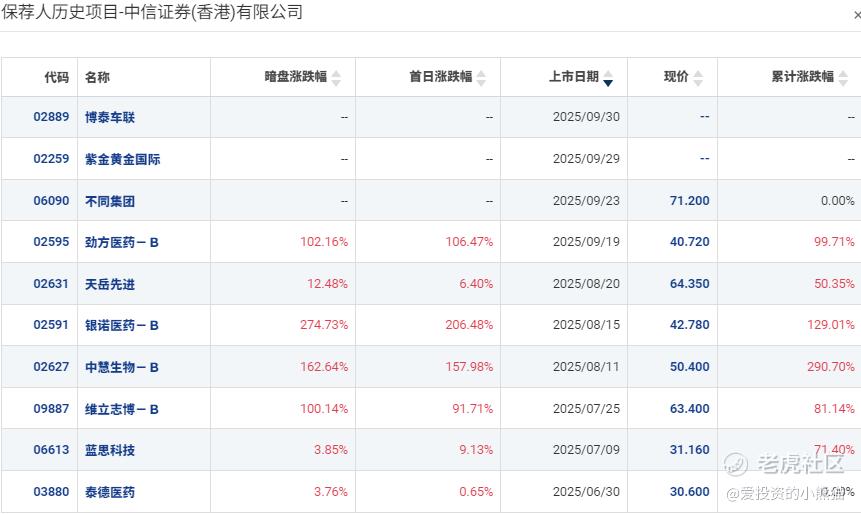
Task: Select the 206.48% first-day gain cell
Action: 469,325
